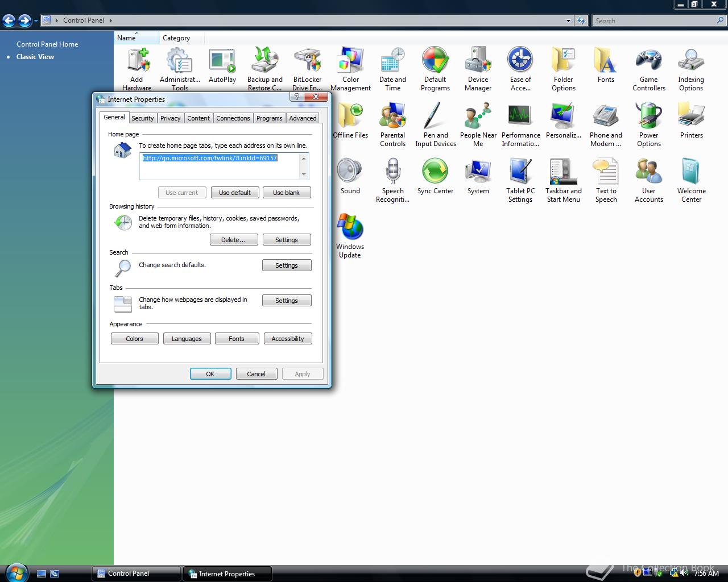Open Add Hardware applet
The height and width of the screenshot is (582, 728).
pos(137,69)
